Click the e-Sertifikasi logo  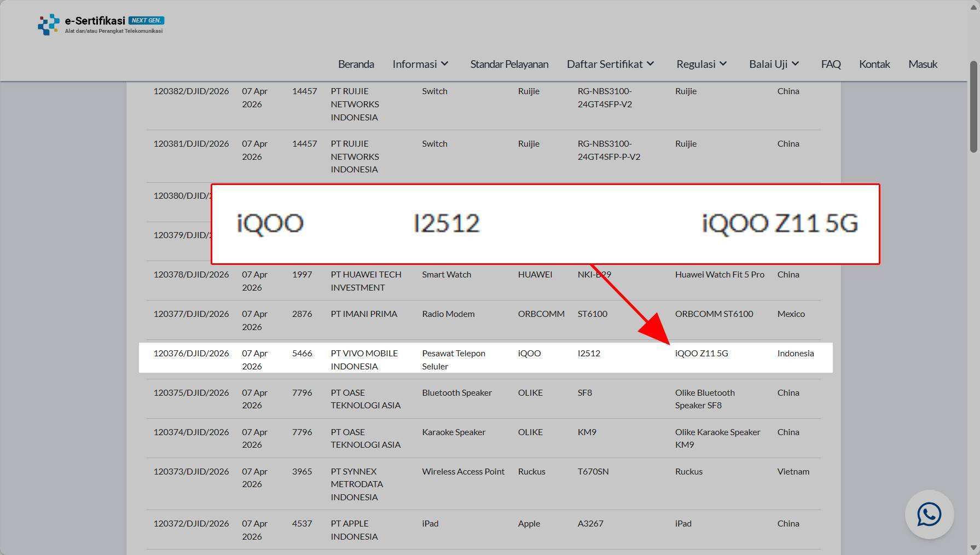pyautogui.click(x=101, y=25)
